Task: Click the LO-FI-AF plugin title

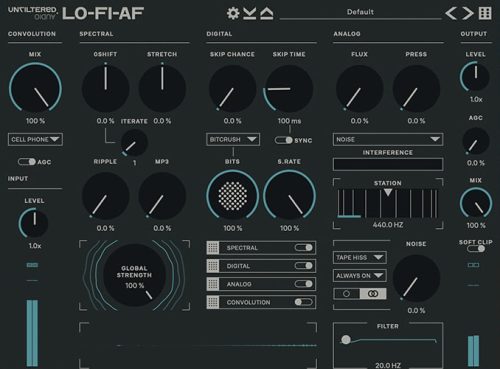Action: (103, 13)
